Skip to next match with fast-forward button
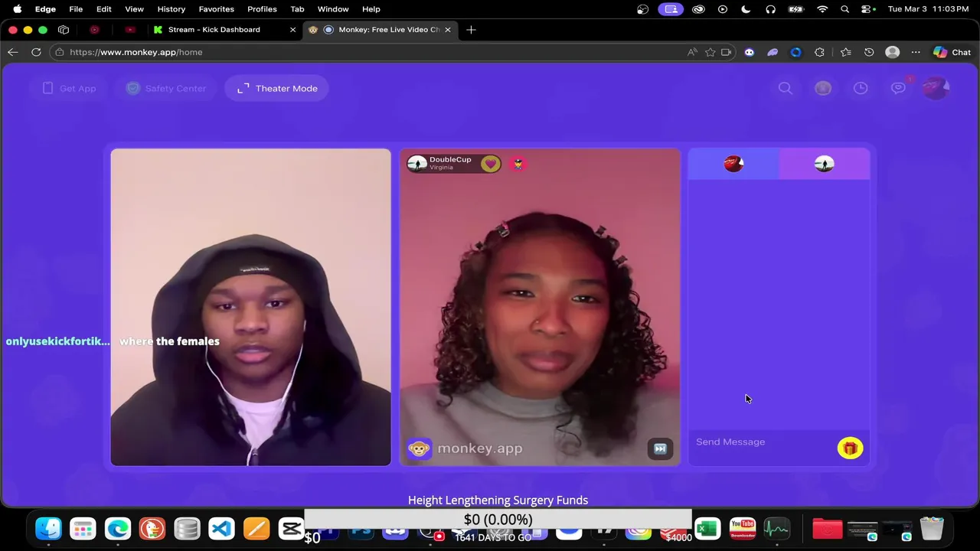 coord(660,449)
